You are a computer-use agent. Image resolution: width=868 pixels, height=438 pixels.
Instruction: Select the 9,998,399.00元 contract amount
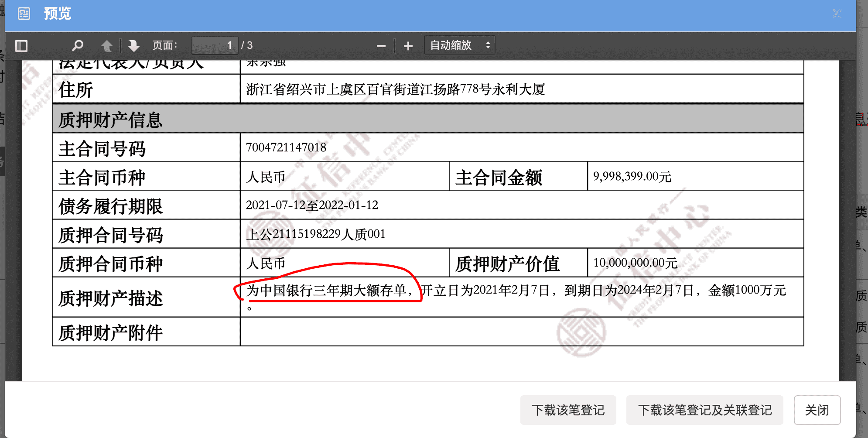point(632,177)
